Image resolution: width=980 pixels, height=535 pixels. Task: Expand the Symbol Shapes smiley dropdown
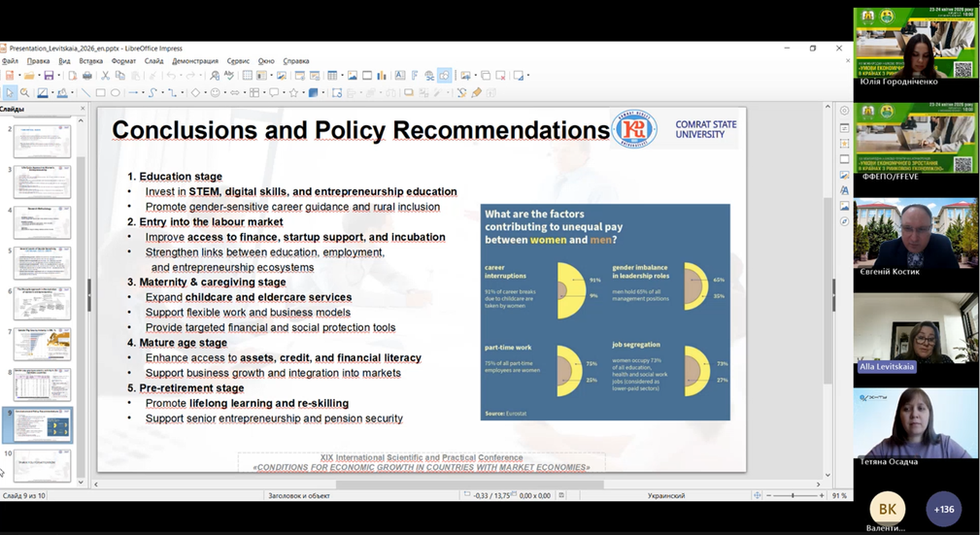pos(223,93)
